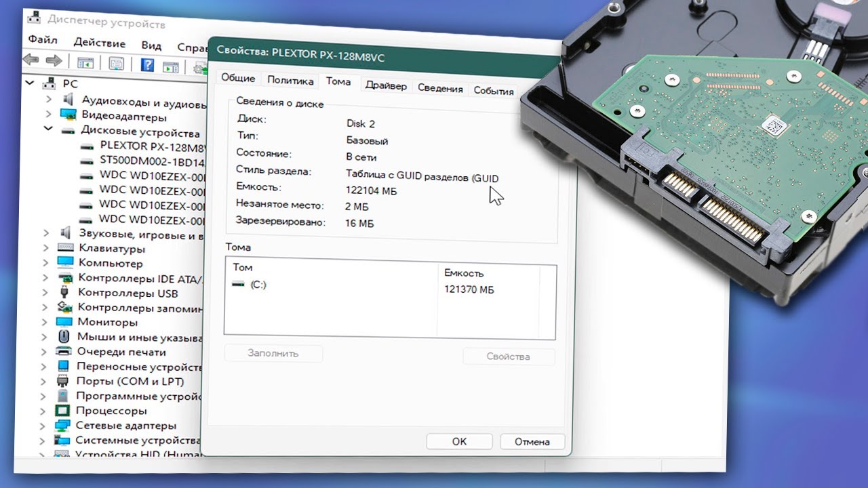Click the drive icon beside PLEXTOR PX-128M8

(x=87, y=146)
